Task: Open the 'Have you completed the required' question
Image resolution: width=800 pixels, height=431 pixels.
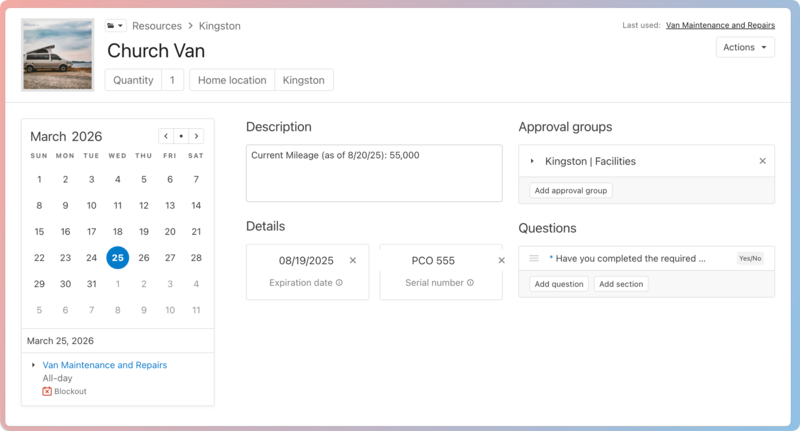Action: (x=630, y=259)
